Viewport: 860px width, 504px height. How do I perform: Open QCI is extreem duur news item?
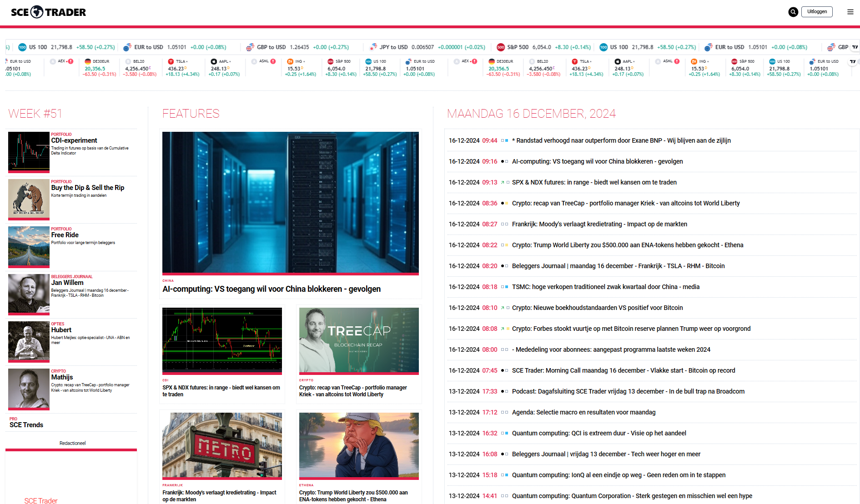click(599, 434)
